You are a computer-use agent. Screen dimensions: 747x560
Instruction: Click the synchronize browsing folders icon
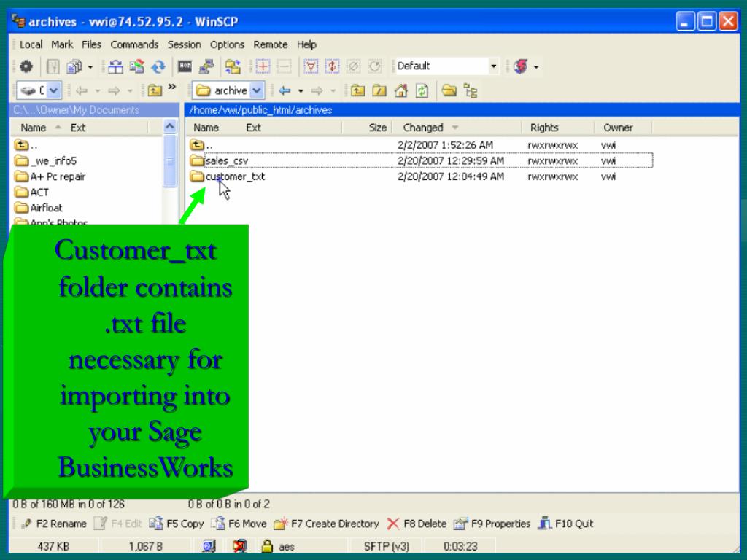click(x=233, y=66)
